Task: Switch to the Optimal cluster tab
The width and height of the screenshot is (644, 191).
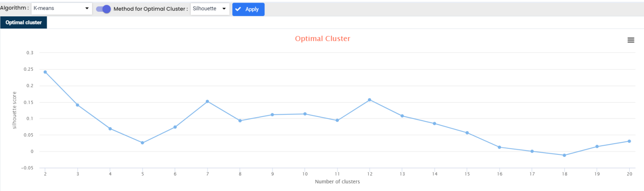Action: point(24,22)
